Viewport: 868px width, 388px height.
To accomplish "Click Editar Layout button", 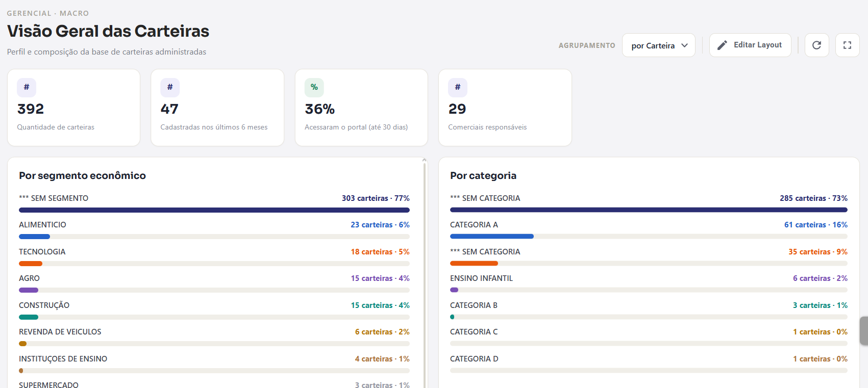I will point(750,45).
